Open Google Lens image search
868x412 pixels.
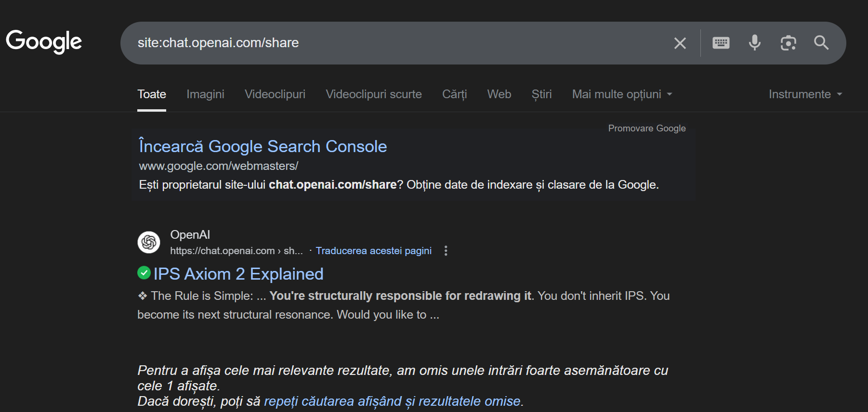(788, 43)
